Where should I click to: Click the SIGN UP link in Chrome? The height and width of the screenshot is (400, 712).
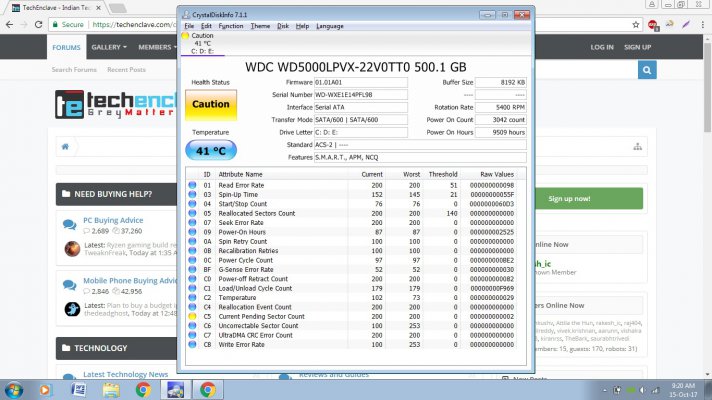pyautogui.click(x=638, y=47)
